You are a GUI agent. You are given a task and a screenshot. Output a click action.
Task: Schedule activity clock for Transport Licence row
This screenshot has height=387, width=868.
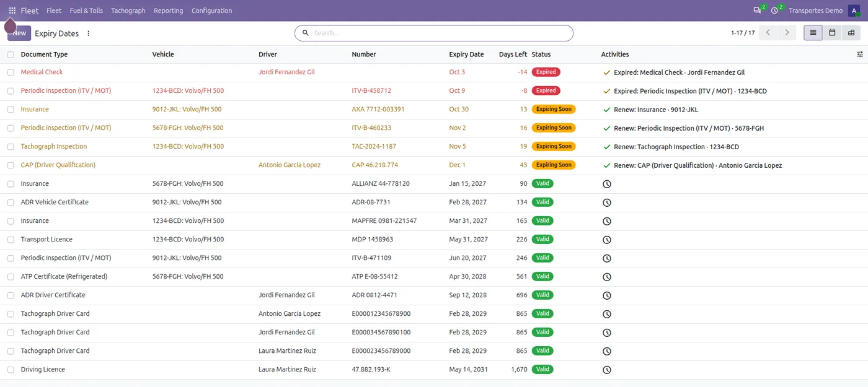click(607, 240)
